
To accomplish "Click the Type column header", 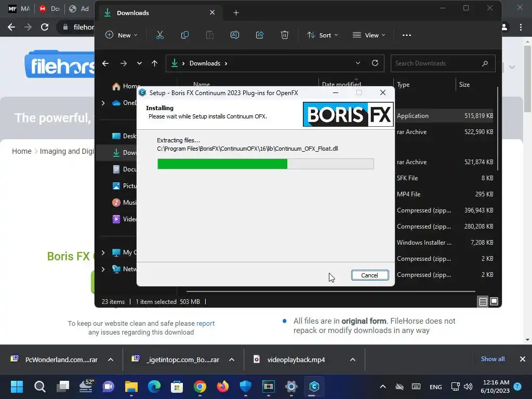I will (x=425, y=85).
